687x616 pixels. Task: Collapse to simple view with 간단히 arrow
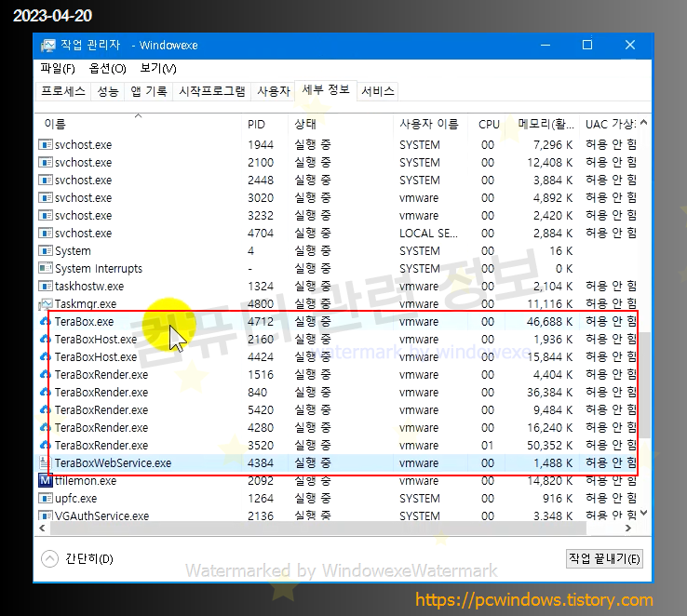[x=49, y=558]
